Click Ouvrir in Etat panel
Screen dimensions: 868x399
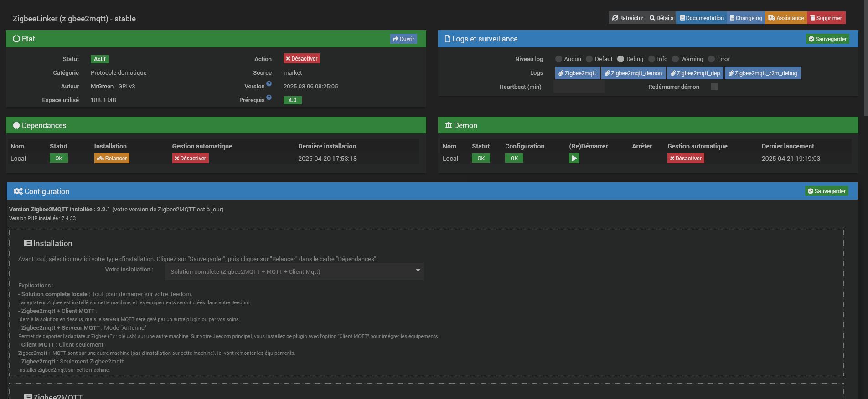click(403, 39)
